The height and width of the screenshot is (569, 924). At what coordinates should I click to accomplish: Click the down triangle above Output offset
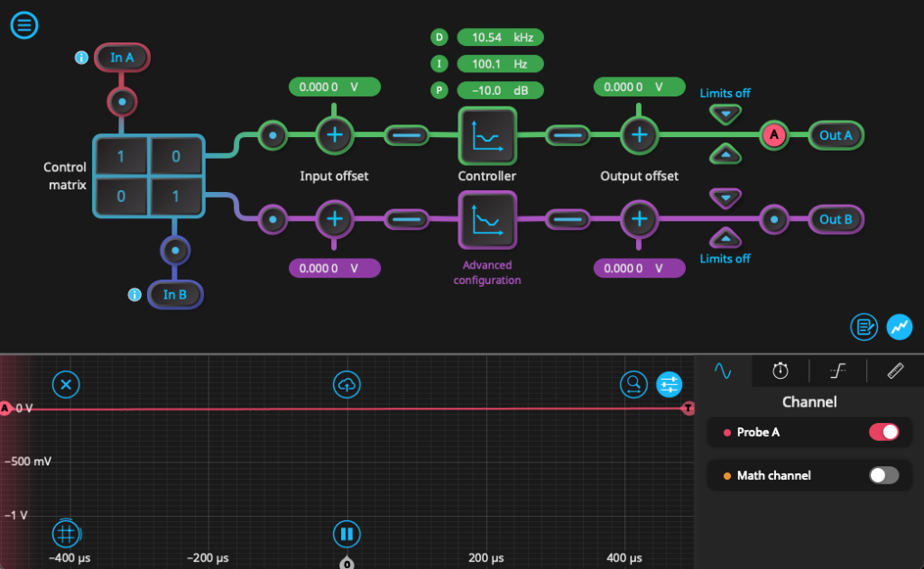point(725,113)
